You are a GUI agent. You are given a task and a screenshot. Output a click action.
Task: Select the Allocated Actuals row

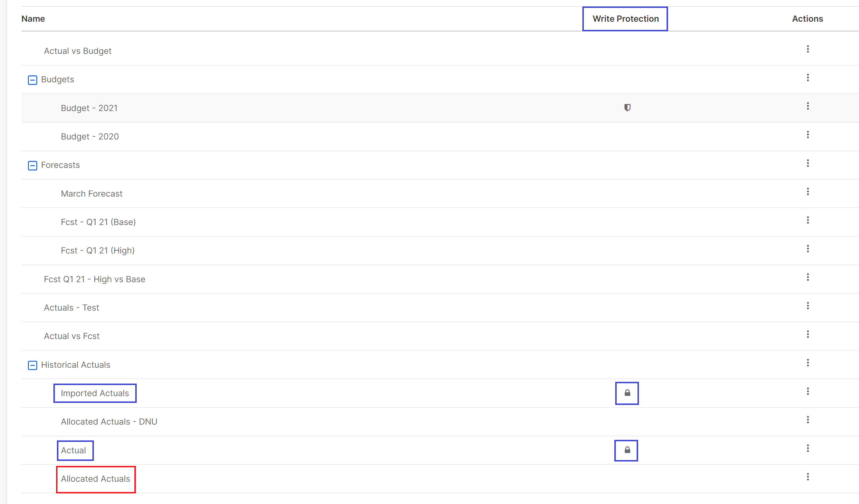(95, 479)
